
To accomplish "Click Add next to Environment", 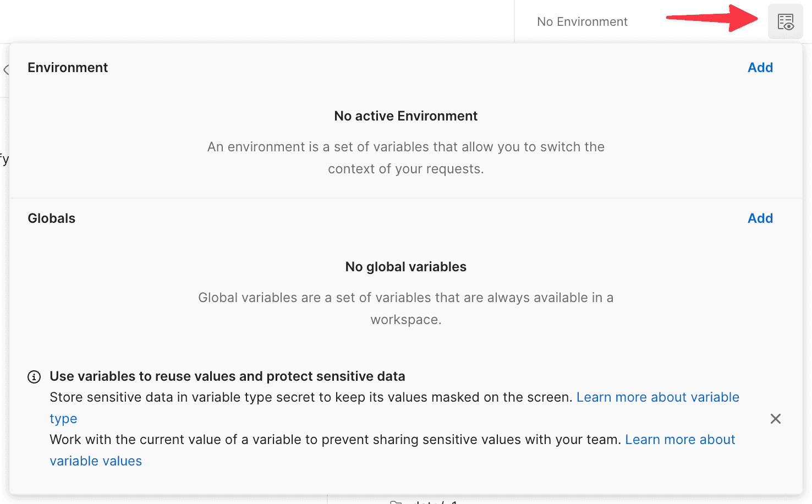I will point(760,67).
